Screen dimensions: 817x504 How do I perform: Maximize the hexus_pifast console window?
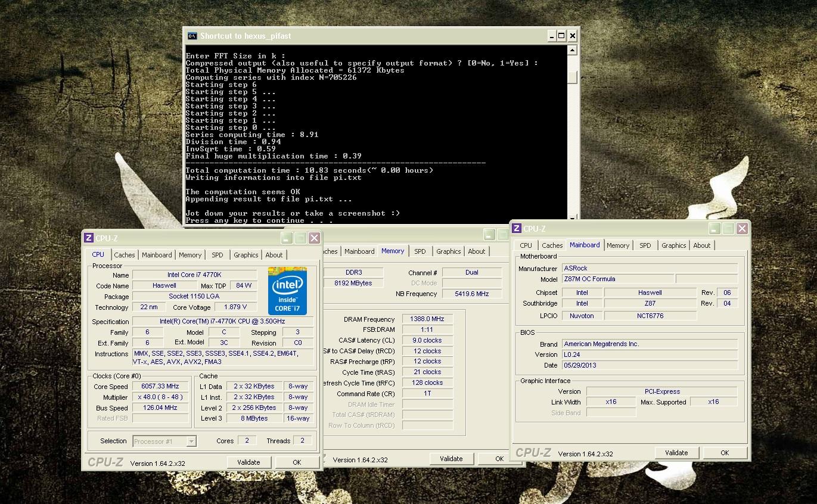point(561,36)
